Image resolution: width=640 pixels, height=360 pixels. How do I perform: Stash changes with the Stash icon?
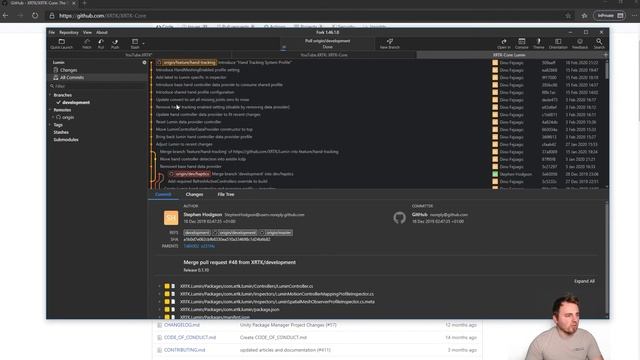[x=135, y=44]
